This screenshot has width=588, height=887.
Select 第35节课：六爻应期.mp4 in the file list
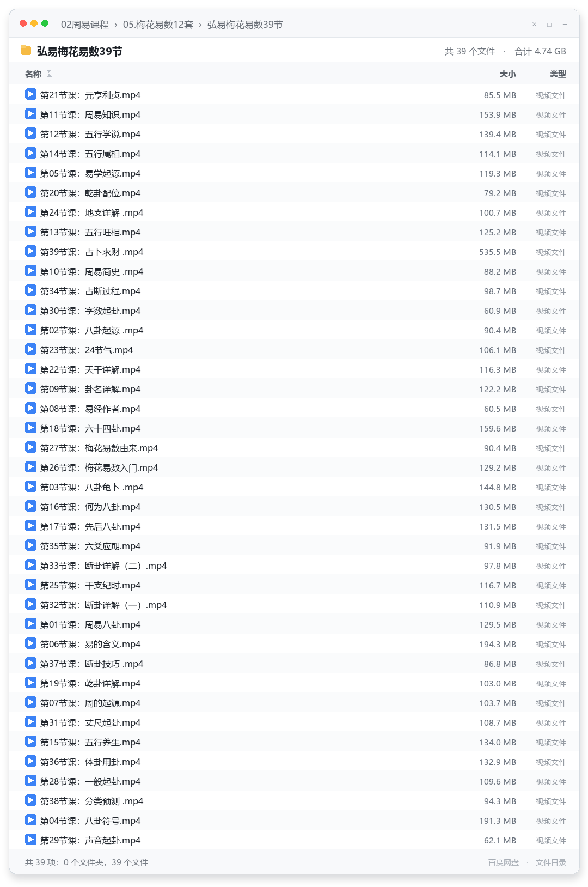tap(294, 546)
